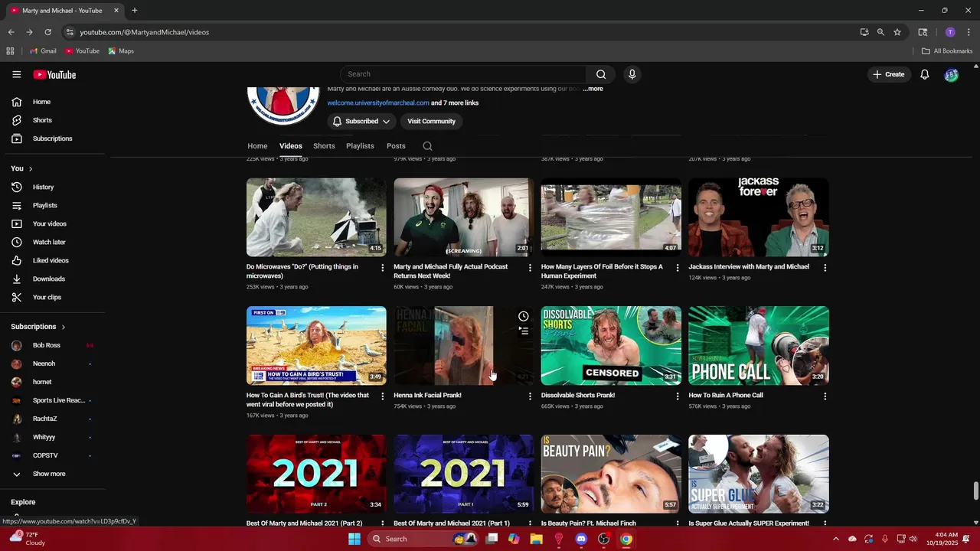Viewport: 980px width, 551px height.
Task: Open Subscriptions in sidebar
Action: [52, 139]
